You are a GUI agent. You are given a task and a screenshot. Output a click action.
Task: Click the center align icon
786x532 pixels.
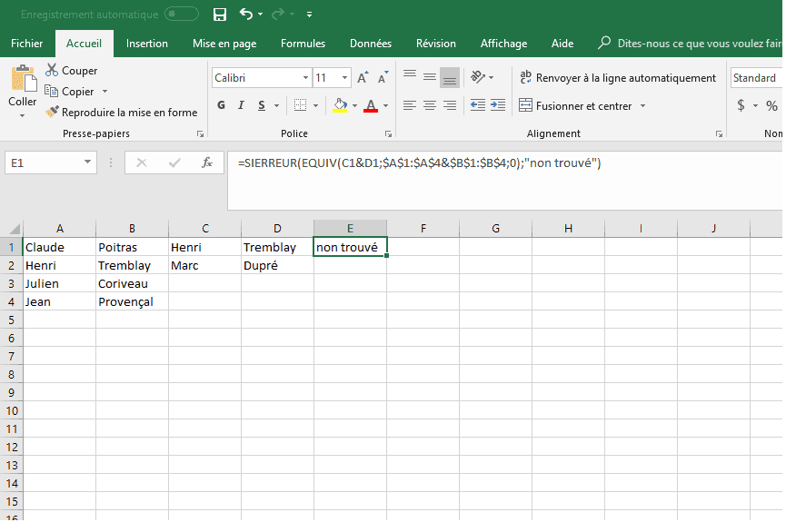(430, 106)
